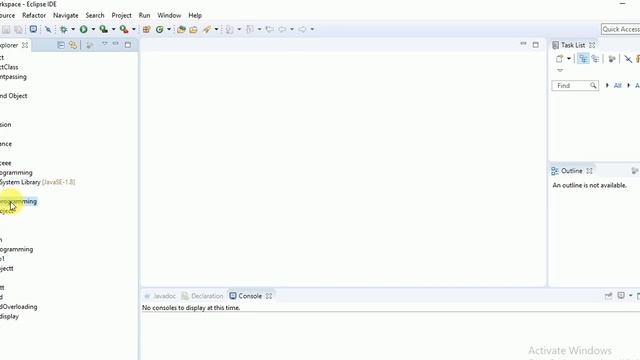The image size is (640, 360).
Task: Click the green Run button
Action: [83, 29]
